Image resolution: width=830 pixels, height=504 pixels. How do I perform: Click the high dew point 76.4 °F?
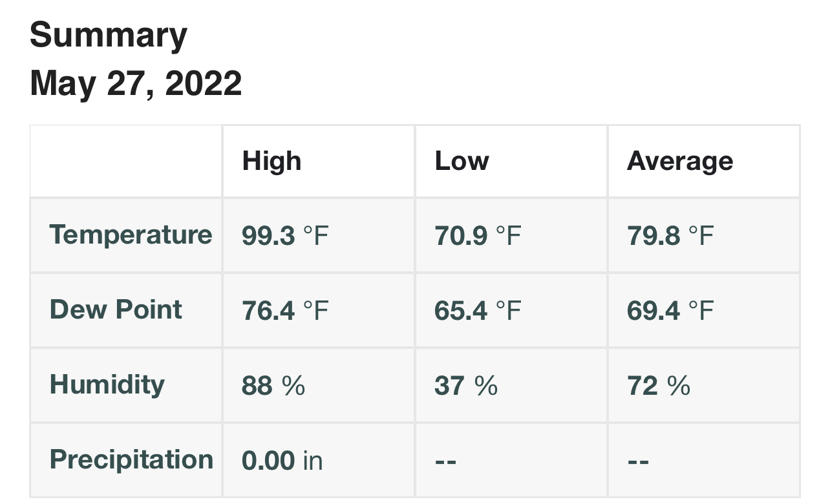click(285, 311)
